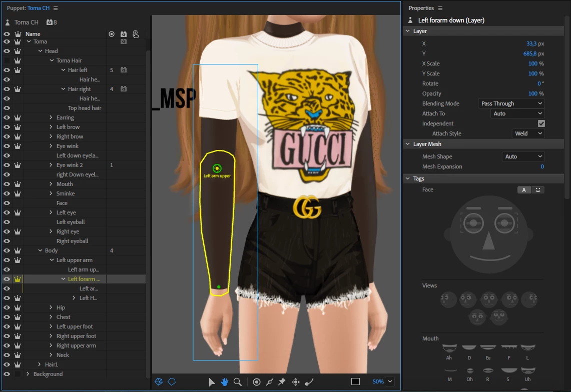This screenshot has height=392, width=571.
Task: Select the Origin handle tool
Action: [x=257, y=382]
